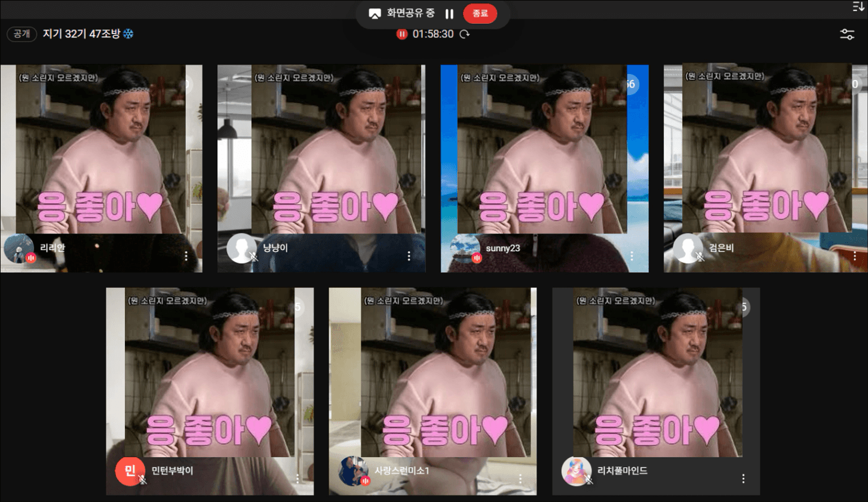The width and height of the screenshot is (868, 502).
Task: Pause the screen sharing
Action: click(x=449, y=14)
